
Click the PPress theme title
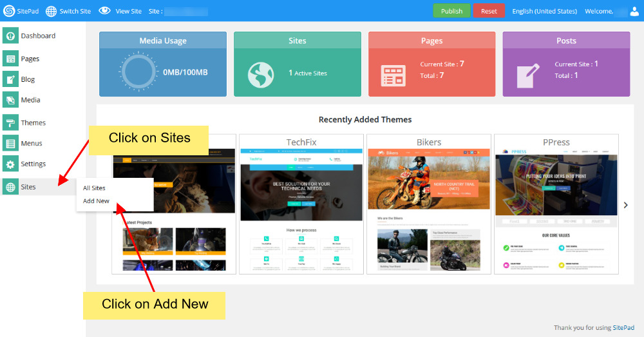coord(556,142)
